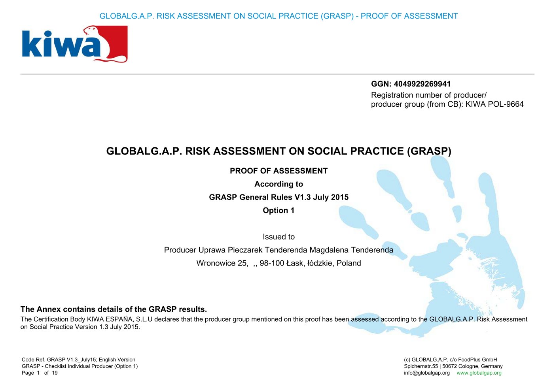The width and height of the screenshot is (555, 392).
Task: Click the Page 1 of 19 indicator
Action: (40, 373)
